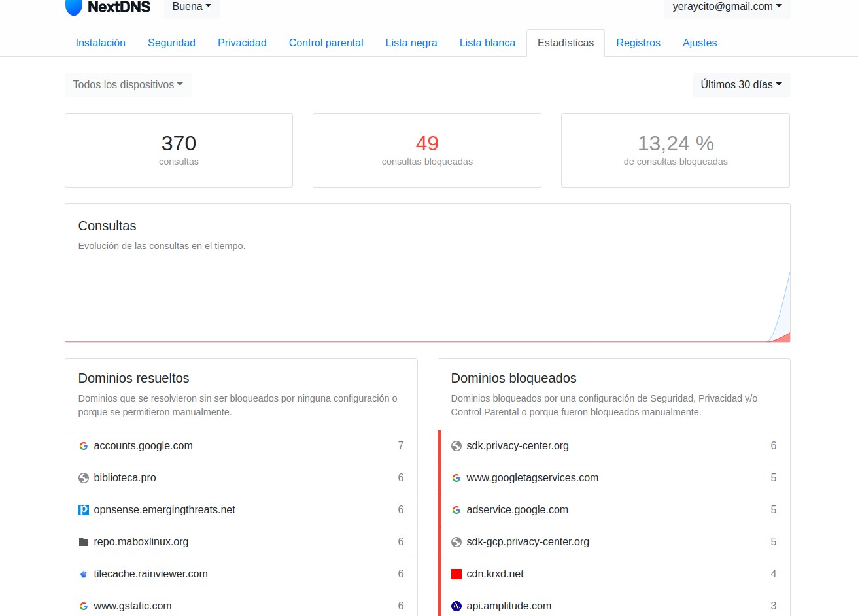
Task: Click the Consultas evolution chart area
Action: point(427,301)
